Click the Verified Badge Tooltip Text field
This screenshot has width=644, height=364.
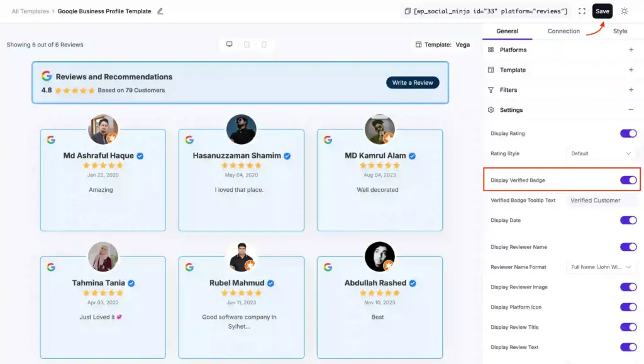(601, 200)
